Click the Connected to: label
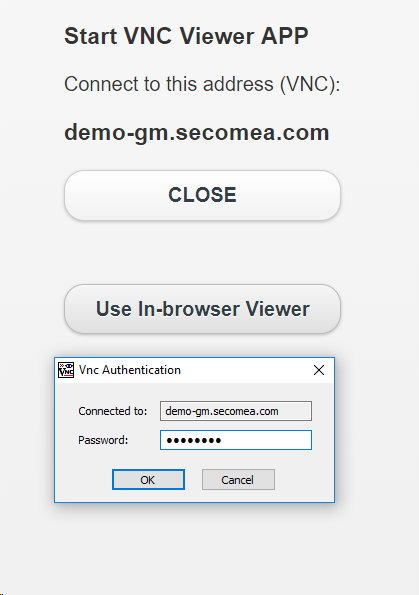Screen dimensions: 419x595 tap(113, 411)
